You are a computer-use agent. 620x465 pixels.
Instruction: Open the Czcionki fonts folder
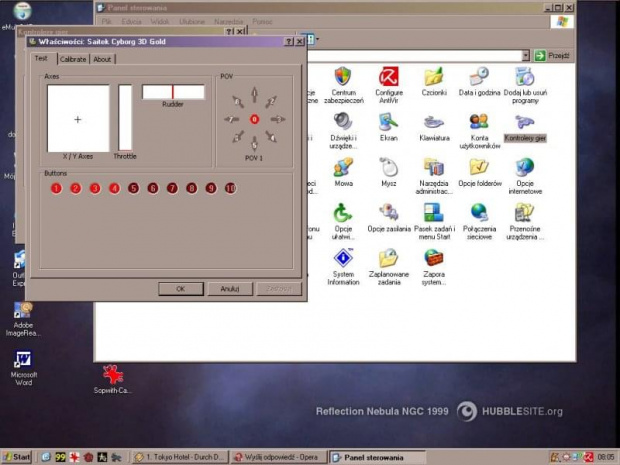click(x=434, y=78)
